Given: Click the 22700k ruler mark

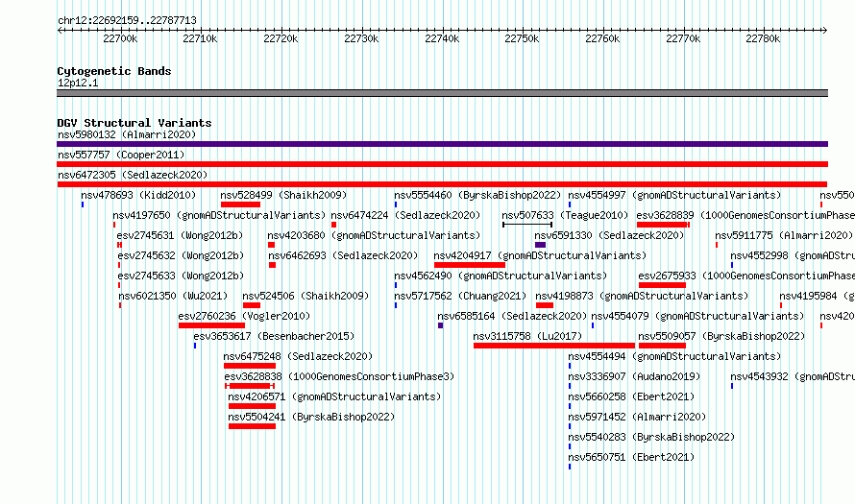Looking at the screenshot, I should pyautogui.click(x=120, y=38).
